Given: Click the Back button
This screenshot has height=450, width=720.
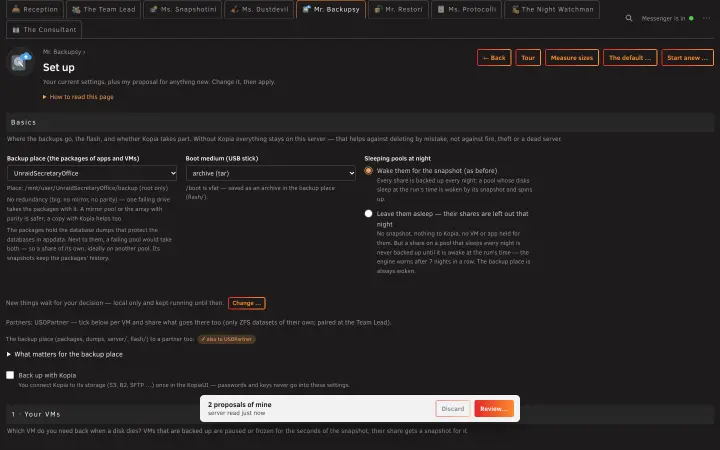Looking at the screenshot, I should pos(494,58).
